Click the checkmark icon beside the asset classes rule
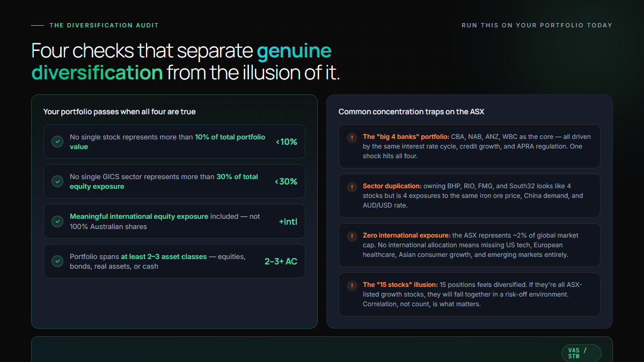This screenshot has height=362, width=644. tap(57, 261)
